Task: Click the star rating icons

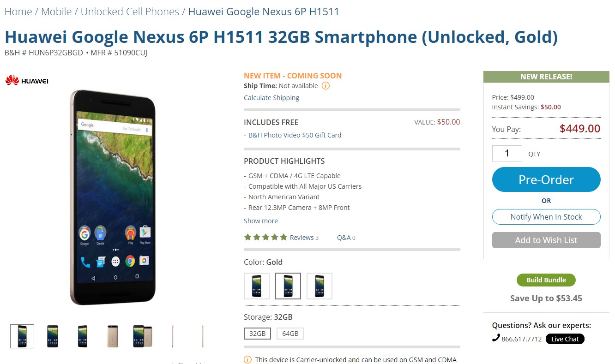Action: pyautogui.click(x=265, y=237)
